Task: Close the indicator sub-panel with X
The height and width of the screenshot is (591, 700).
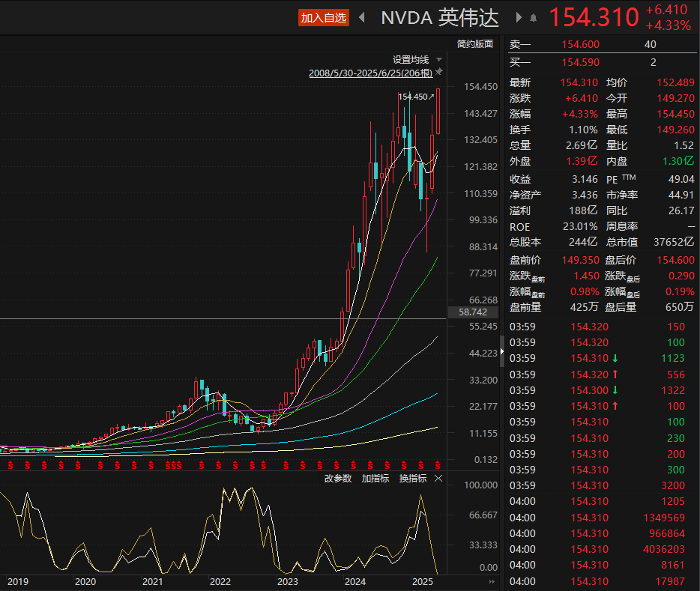Action: [438, 479]
